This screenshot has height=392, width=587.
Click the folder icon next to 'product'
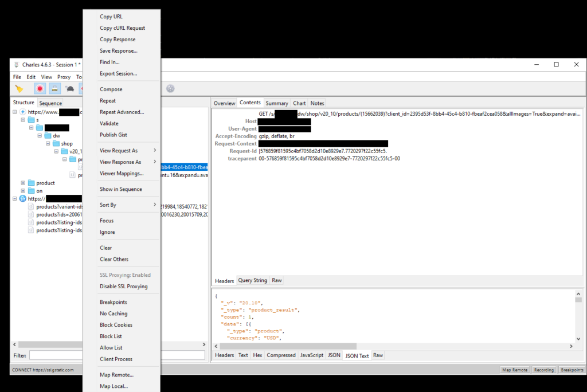click(32, 183)
